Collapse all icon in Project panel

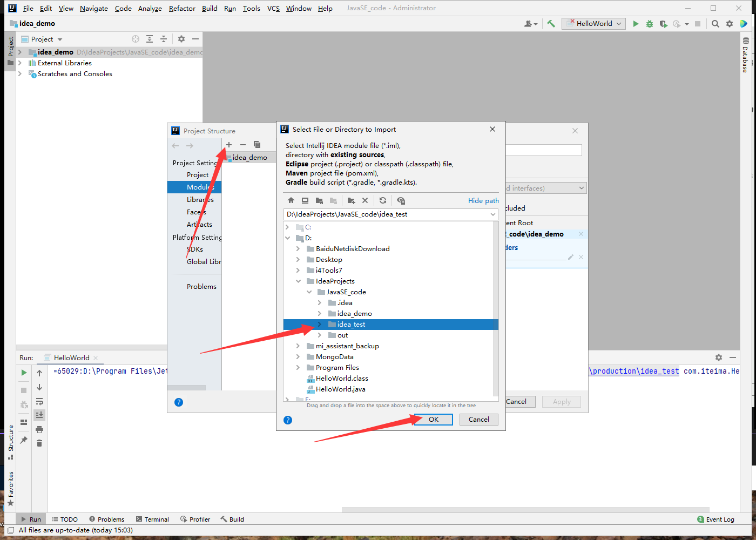164,39
